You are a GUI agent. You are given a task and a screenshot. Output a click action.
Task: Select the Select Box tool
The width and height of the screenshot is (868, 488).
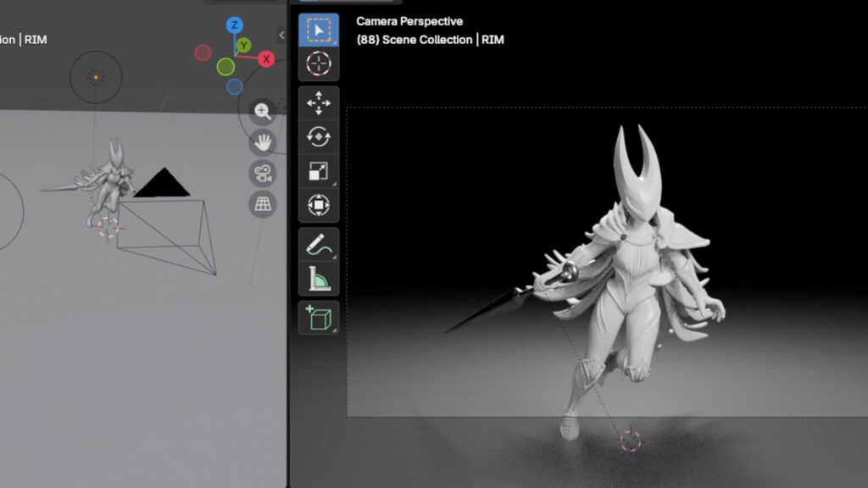pos(319,30)
